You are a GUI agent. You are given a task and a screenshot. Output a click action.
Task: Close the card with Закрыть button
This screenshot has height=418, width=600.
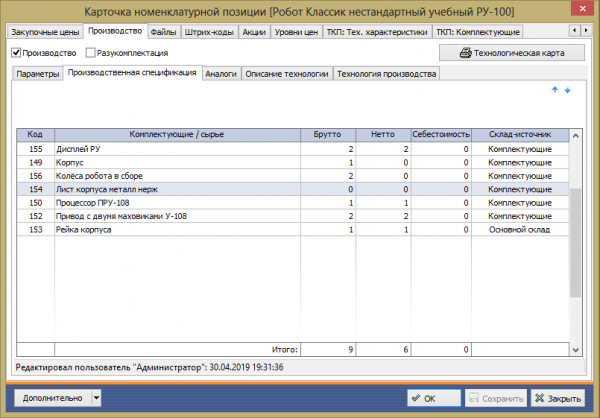(x=557, y=397)
